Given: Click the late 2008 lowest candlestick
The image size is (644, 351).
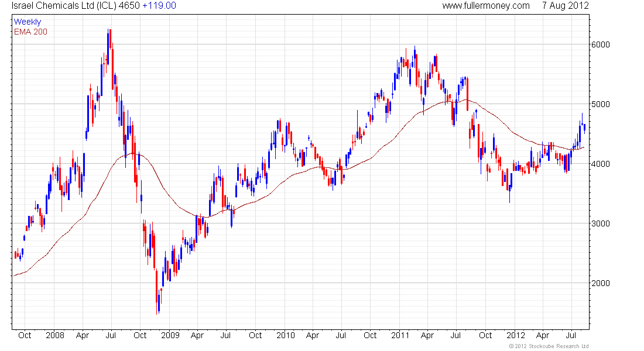Looking at the screenshot, I should (157, 291).
